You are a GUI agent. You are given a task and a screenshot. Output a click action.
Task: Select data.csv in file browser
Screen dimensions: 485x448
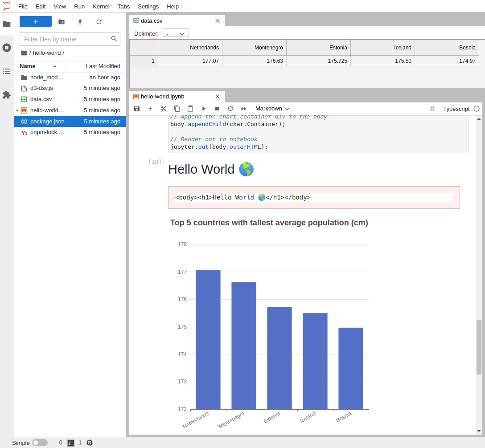tap(70, 99)
